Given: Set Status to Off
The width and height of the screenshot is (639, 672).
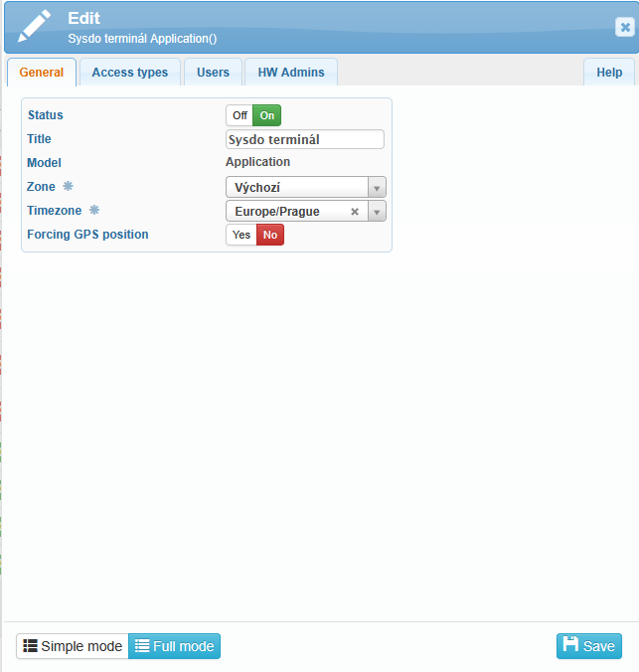Looking at the screenshot, I should (x=240, y=115).
